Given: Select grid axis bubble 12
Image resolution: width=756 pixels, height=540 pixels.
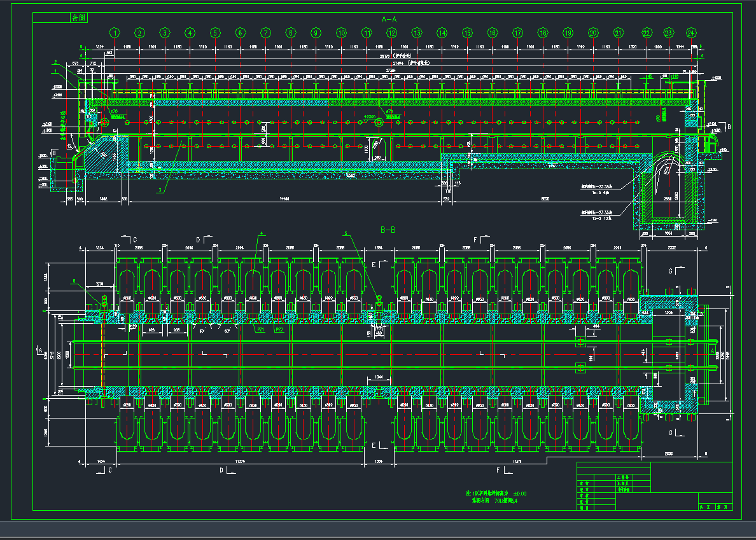Looking at the screenshot, I should click(x=391, y=32).
